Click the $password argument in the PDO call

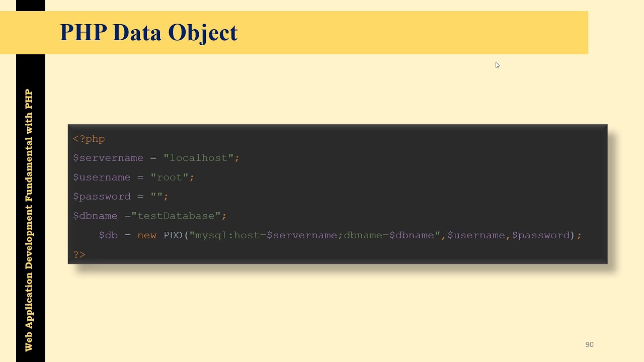tap(541, 235)
